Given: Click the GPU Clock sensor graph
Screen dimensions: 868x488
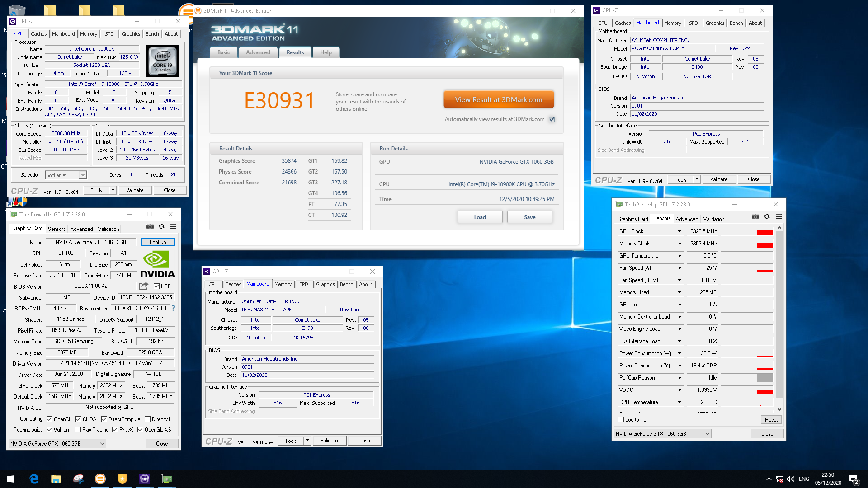Looking at the screenshot, I should [x=747, y=231].
